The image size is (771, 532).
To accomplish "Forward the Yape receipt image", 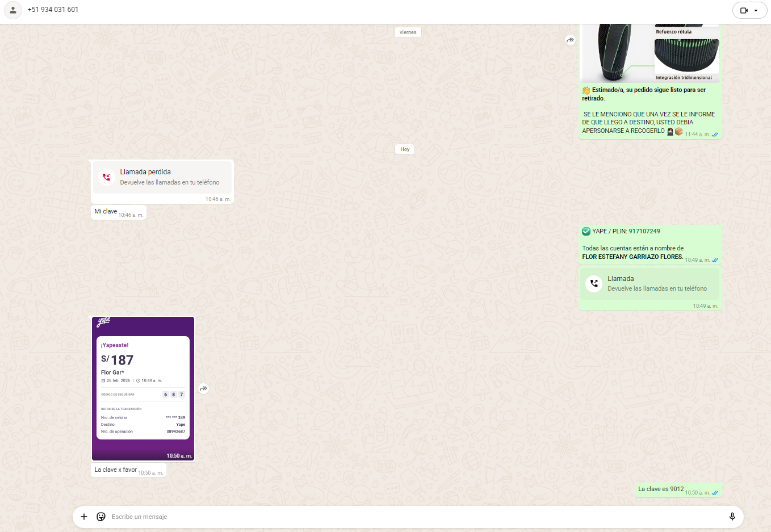I will 203,389.
